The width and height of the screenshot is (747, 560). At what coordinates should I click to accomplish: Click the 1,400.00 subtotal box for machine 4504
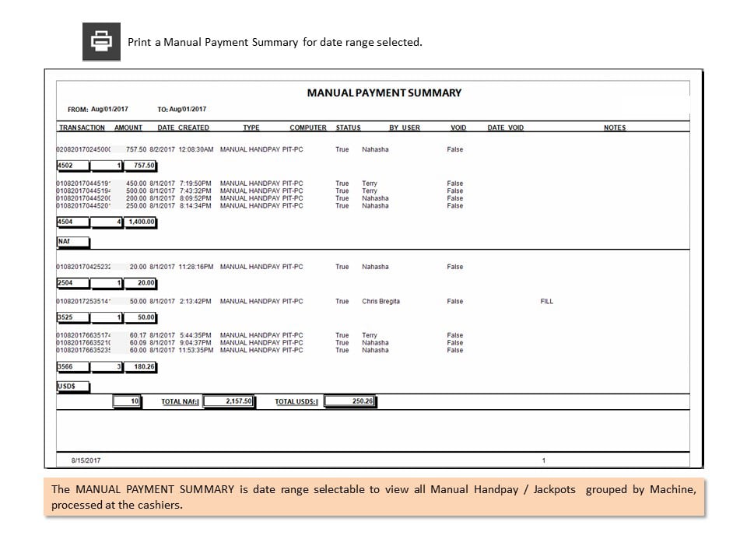click(x=141, y=222)
